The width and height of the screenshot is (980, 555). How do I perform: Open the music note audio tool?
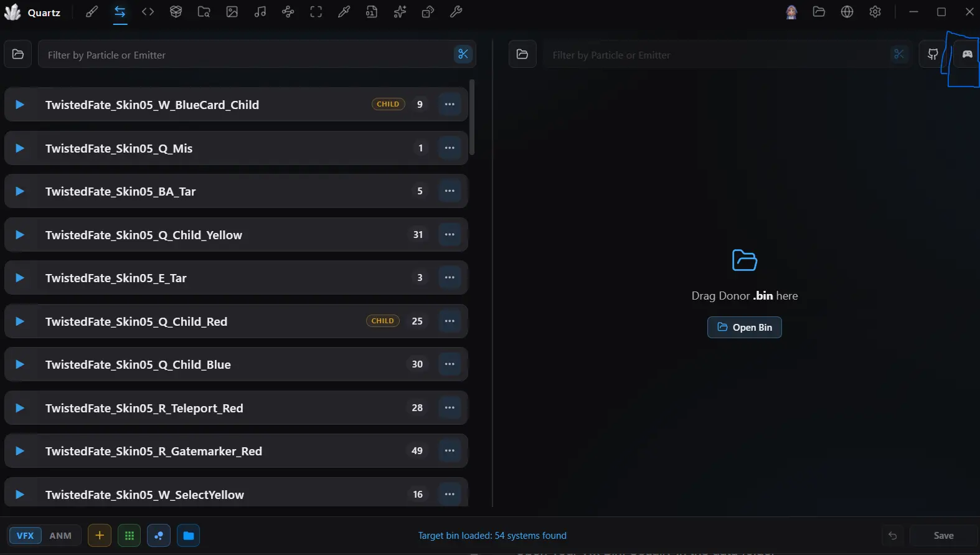[260, 12]
